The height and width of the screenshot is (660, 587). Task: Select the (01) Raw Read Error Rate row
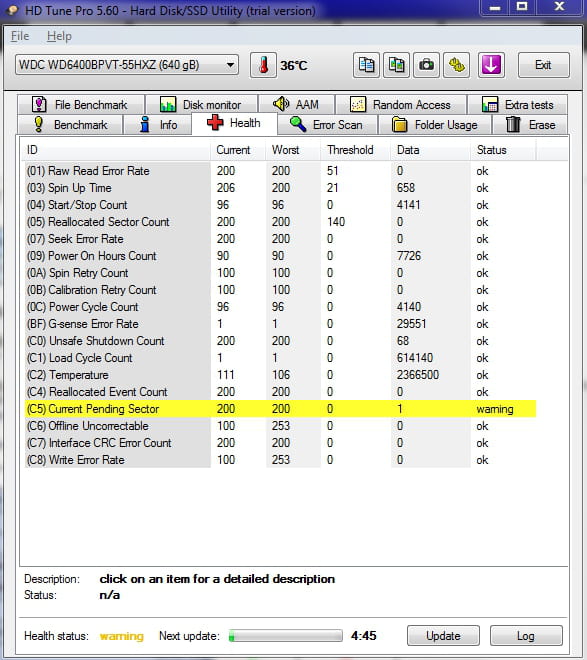tap(280, 171)
